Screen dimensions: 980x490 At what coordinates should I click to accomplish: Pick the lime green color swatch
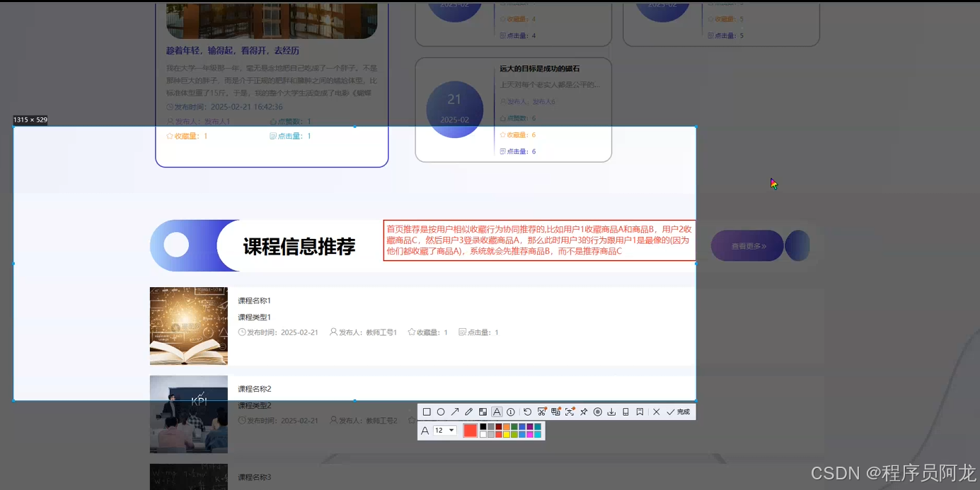coord(514,434)
